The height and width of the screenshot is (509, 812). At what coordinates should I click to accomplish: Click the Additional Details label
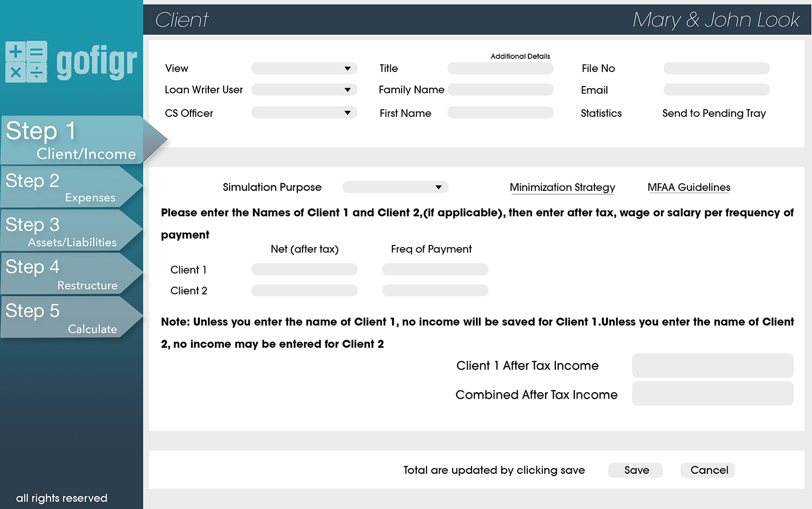520,56
